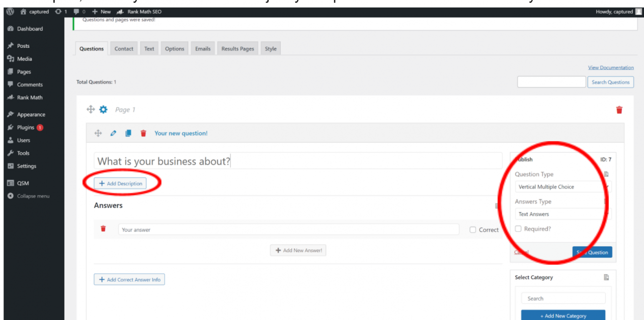Duplicate the question with the copy icon

click(128, 133)
